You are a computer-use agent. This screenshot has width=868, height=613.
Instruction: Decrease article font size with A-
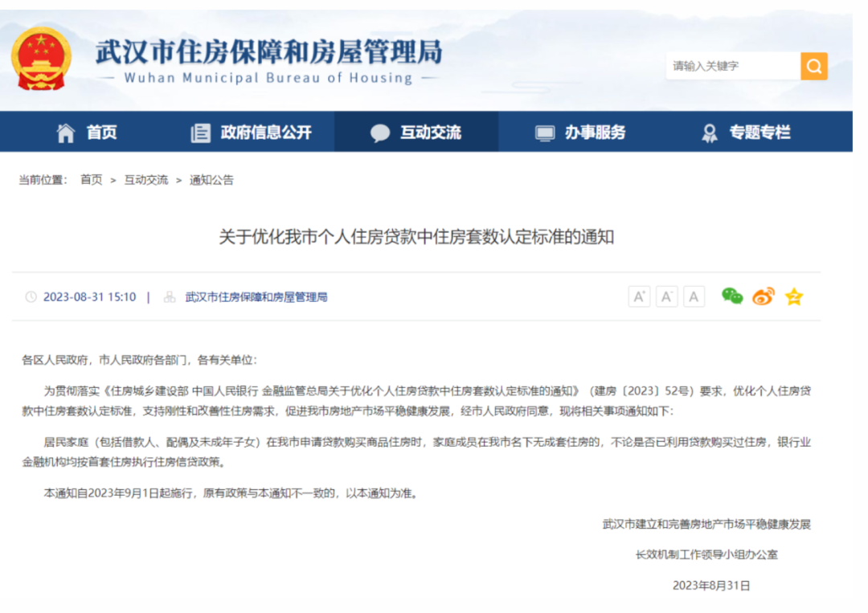(x=666, y=296)
